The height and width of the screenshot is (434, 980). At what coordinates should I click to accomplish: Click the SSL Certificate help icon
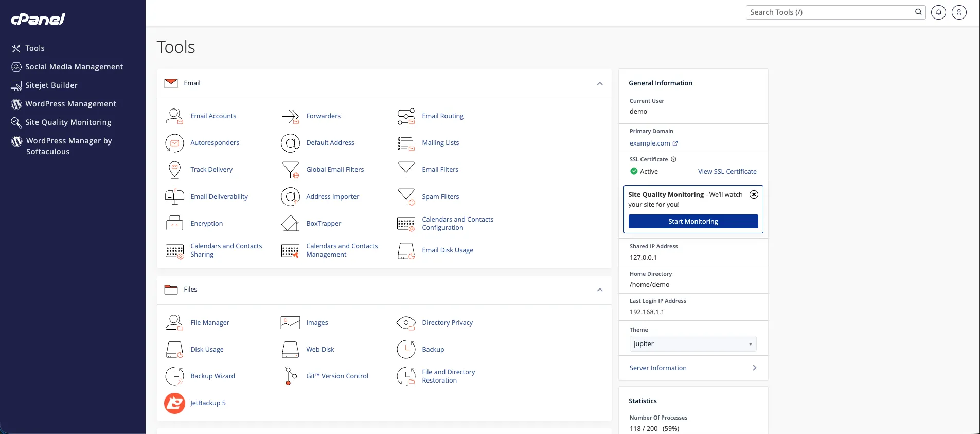pyautogui.click(x=673, y=159)
